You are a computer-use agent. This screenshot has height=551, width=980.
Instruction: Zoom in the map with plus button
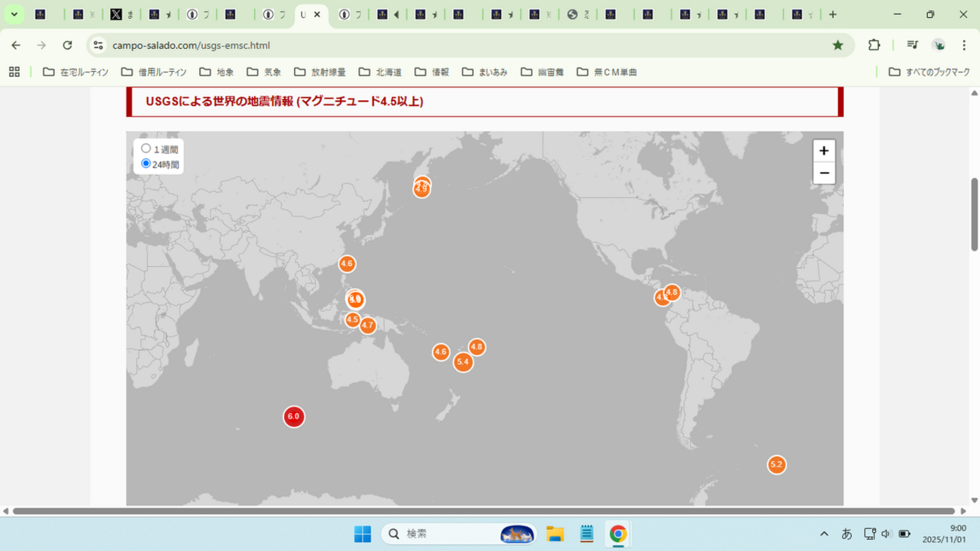pos(824,151)
